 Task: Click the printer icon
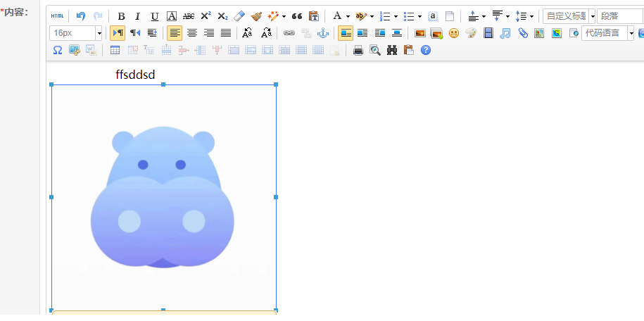pyautogui.click(x=358, y=50)
